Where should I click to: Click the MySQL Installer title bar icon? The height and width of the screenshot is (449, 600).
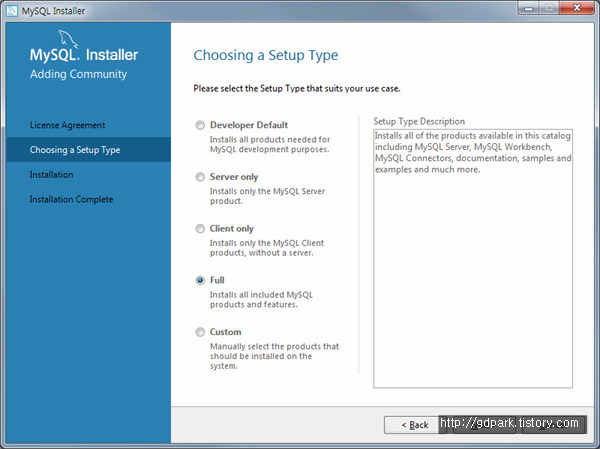pyautogui.click(x=12, y=11)
